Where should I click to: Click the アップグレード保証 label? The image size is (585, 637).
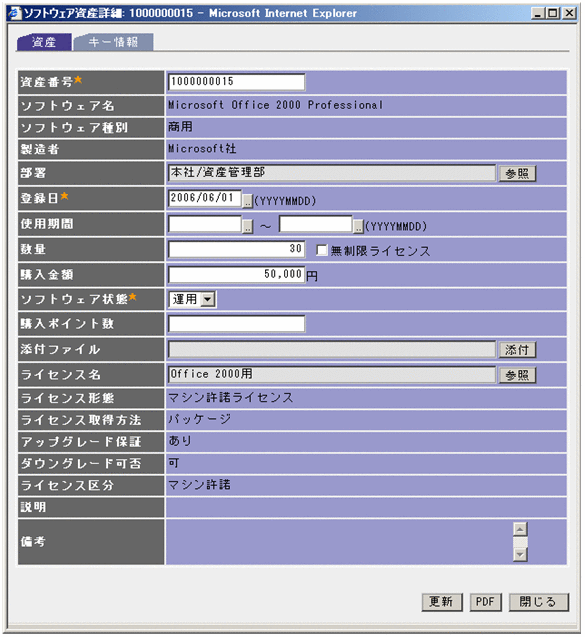coord(81,442)
